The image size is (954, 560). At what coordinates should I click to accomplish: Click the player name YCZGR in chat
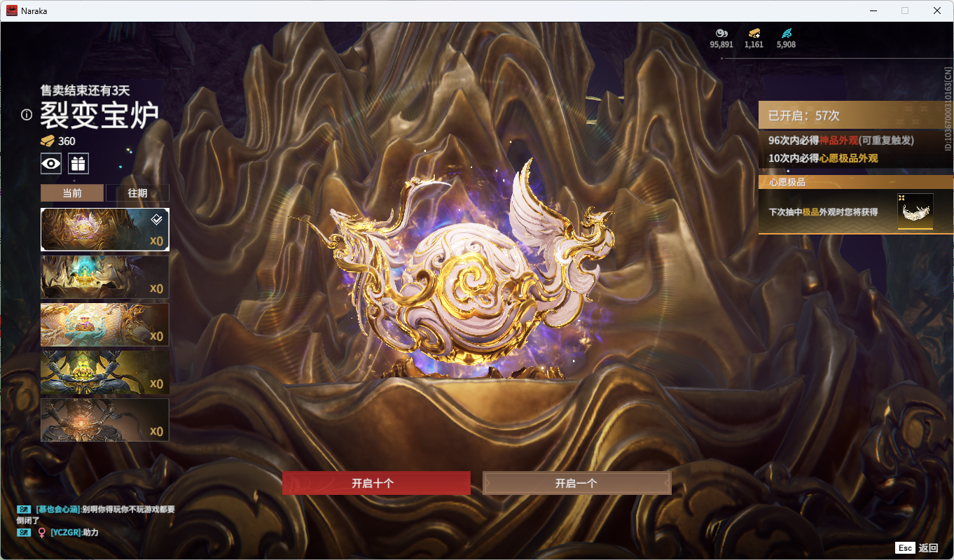coord(66,533)
